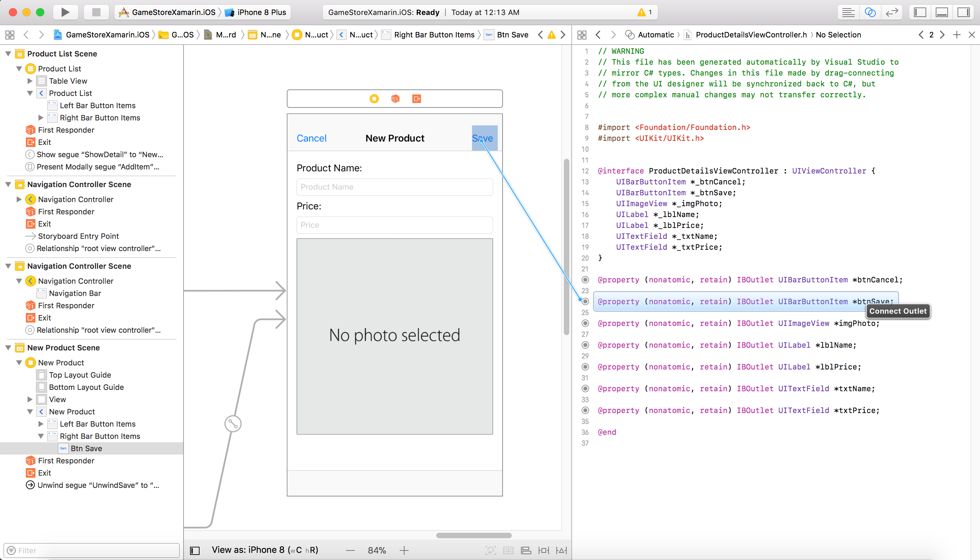The height and width of the screenshot is (560, 980).
Task: Open the Add New Constraints menu
Action: click(543, 550)
